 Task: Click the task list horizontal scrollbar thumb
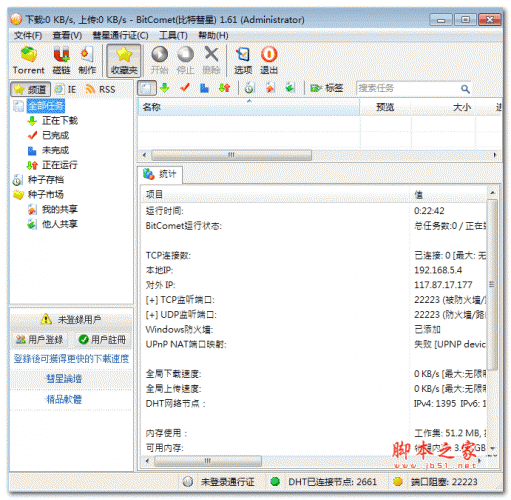pyautogui.click(x=231, y=155)
